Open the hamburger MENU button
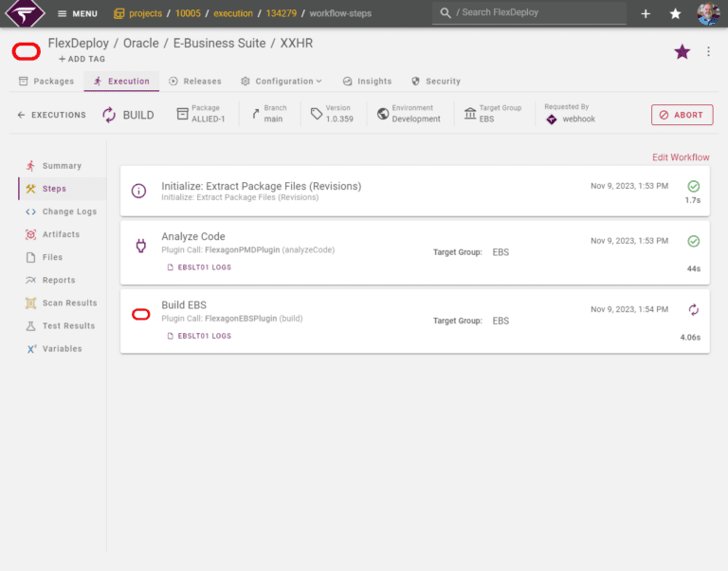This screenshot has height=571, width=728. coord(78,13)
